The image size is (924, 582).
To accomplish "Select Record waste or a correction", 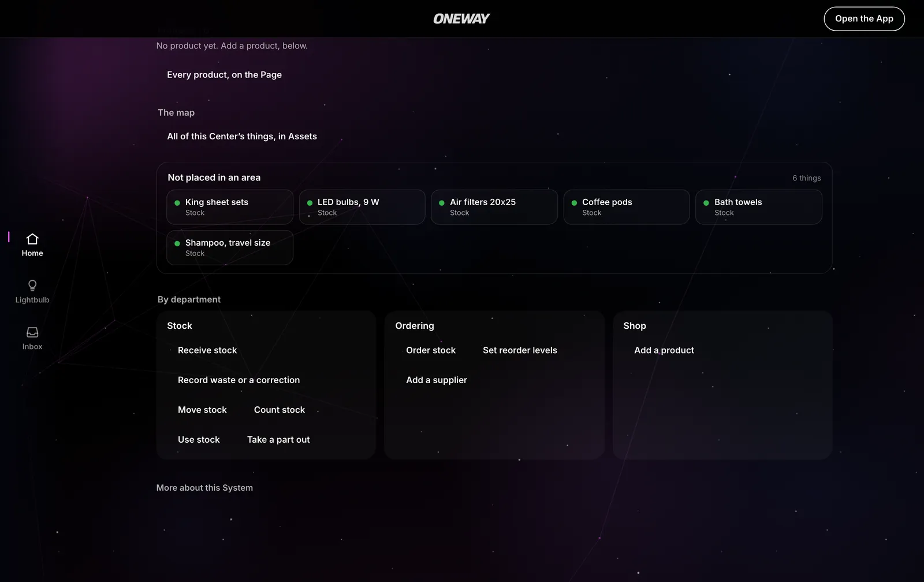I will tap(239, 380).
